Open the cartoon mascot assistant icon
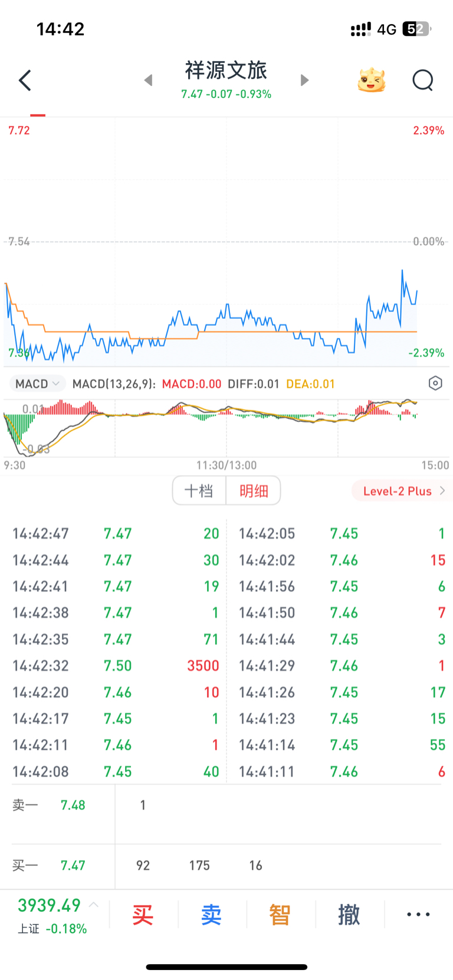 (x=372, y=80)
